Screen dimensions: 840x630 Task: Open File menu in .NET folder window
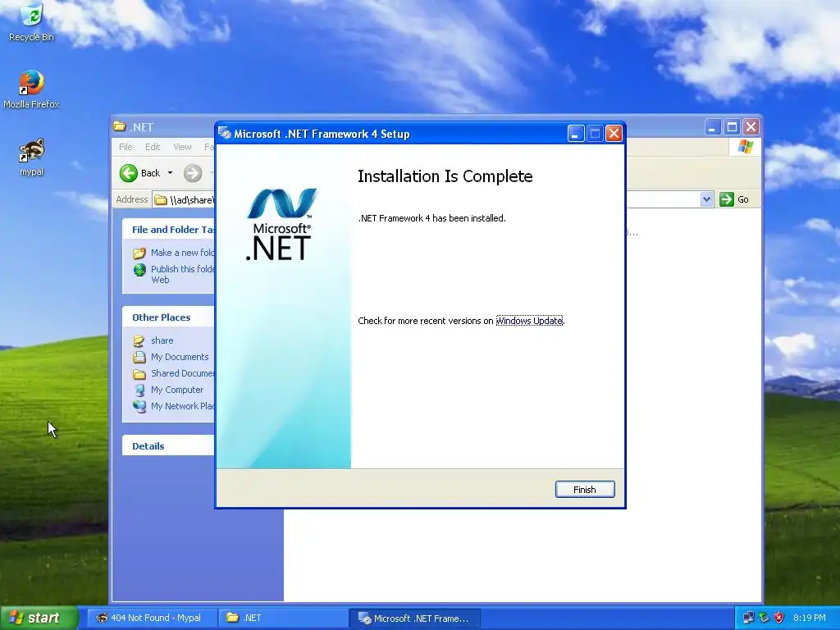[126, 147]
